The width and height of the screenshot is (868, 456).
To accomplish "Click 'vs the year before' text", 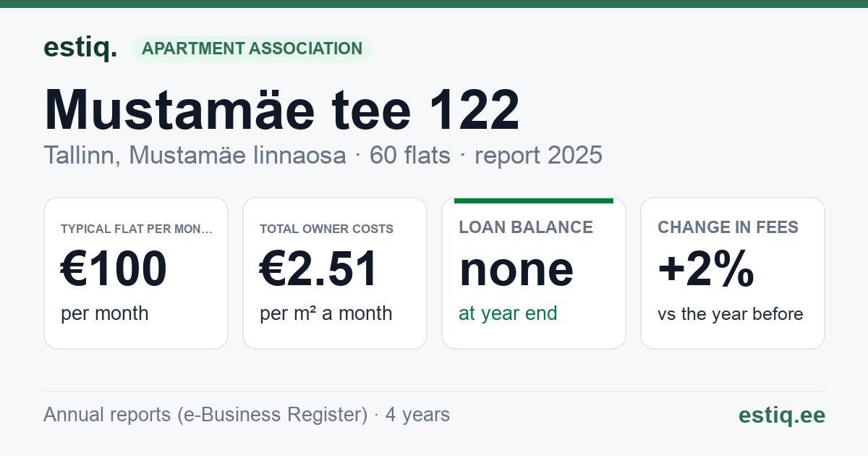I will [x=731, y=314].
